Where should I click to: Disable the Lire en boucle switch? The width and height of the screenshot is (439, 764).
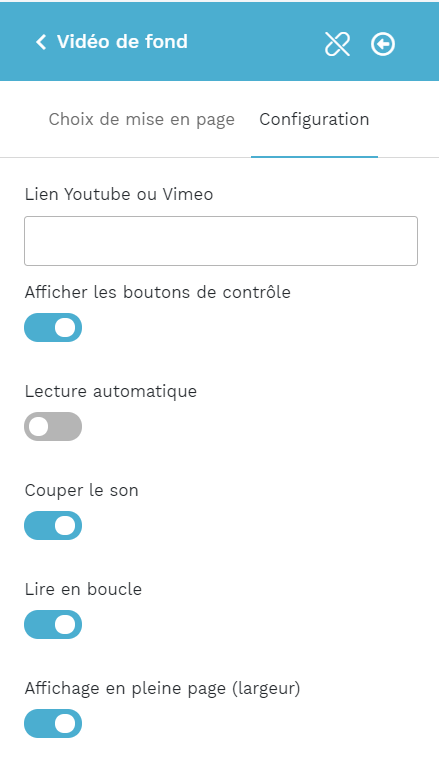(53, 624)
